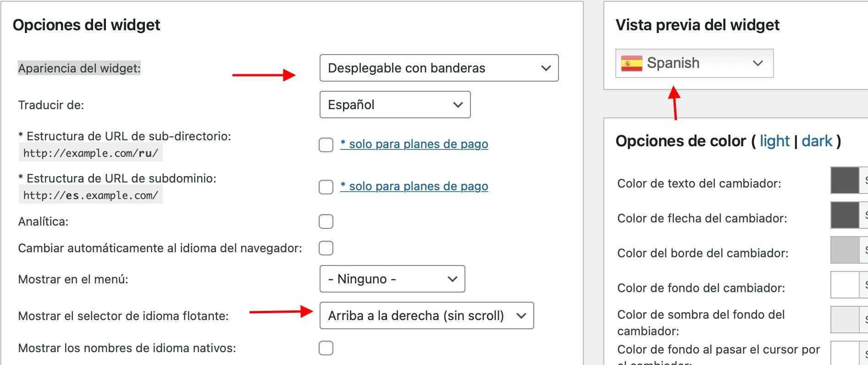Image resolution: width=868 pixels, height=365 pixels.
Task: Enable the Analítica checkbox
Action: (x=326, y=221)
